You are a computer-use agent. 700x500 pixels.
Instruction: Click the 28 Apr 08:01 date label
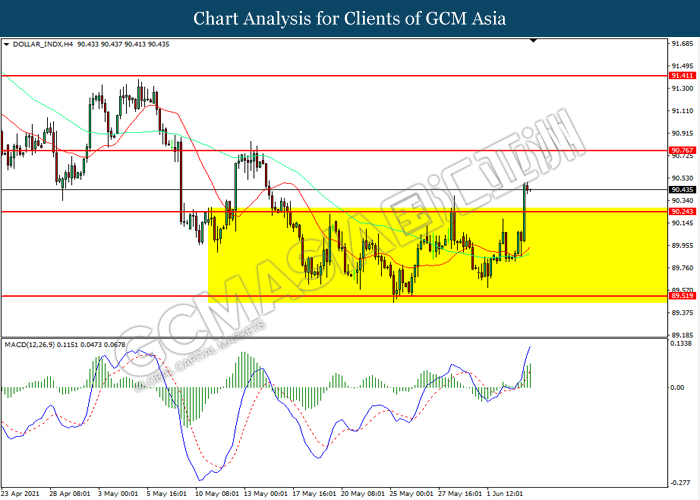[70, 493]
